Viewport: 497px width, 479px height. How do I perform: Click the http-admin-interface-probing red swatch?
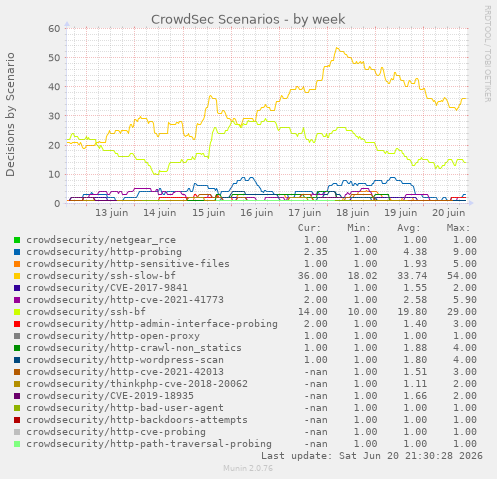[x=17, y=324]
